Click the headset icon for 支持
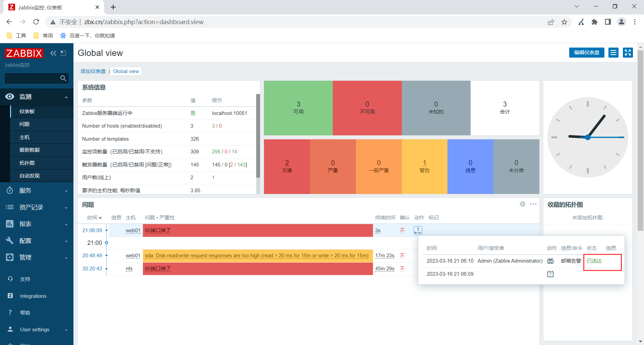The image size is (644, 345). 10,279
